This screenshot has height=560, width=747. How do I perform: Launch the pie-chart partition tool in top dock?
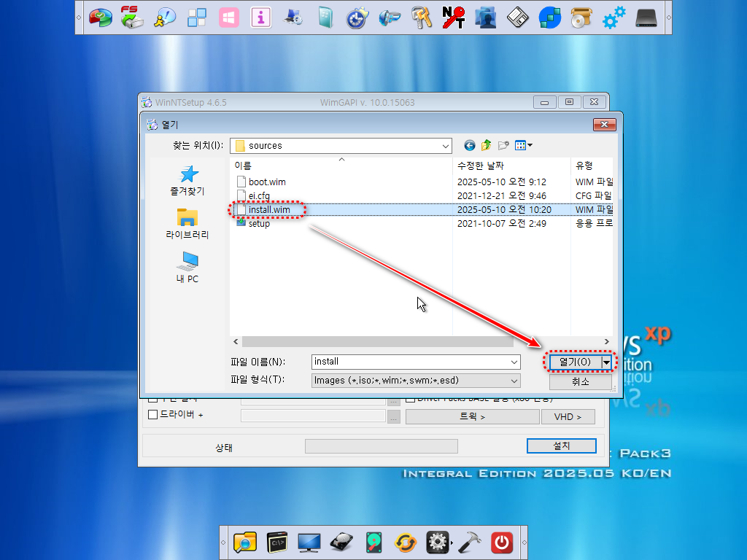100,17
